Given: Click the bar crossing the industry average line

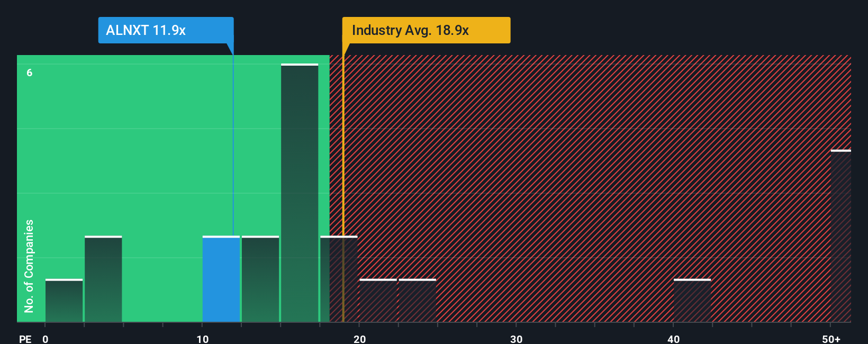Looking at the screenshot, I should (339, 279).
